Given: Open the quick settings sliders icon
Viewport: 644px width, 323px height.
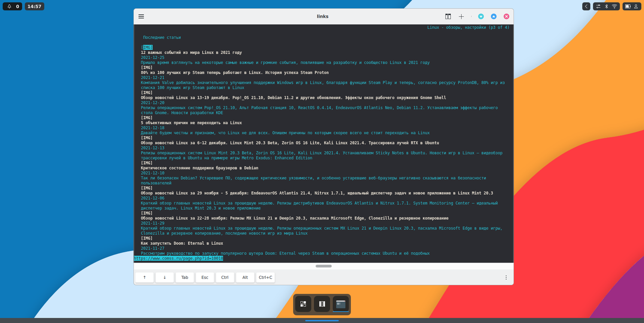Looking at the screenshot, I should click(x=598, y=6).
